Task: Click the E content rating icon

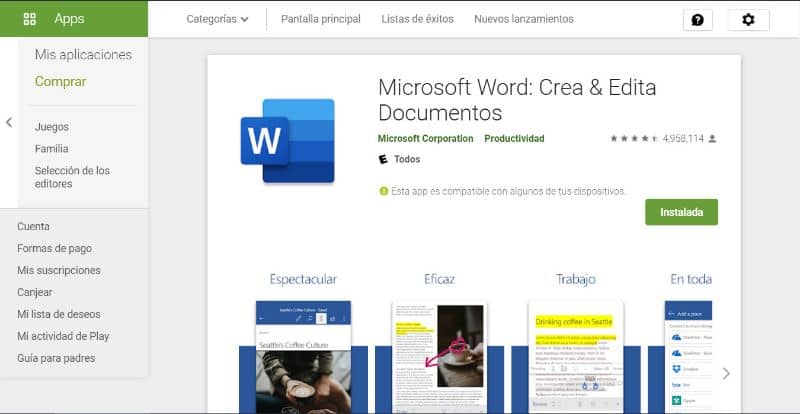Action: pos(383,159)
